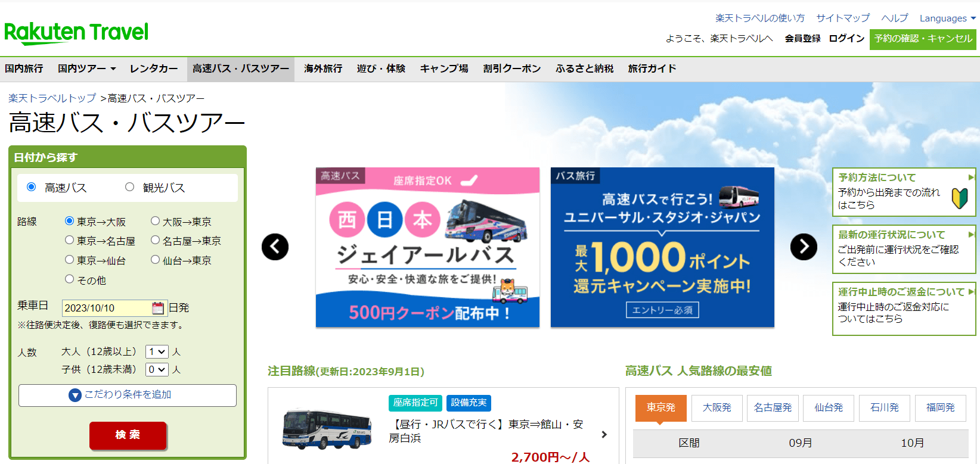Advance to next carousel banner

tap(804, 247)
